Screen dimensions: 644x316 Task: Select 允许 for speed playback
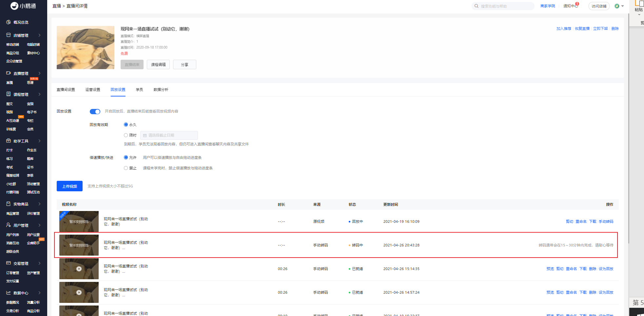coord(126,158)
